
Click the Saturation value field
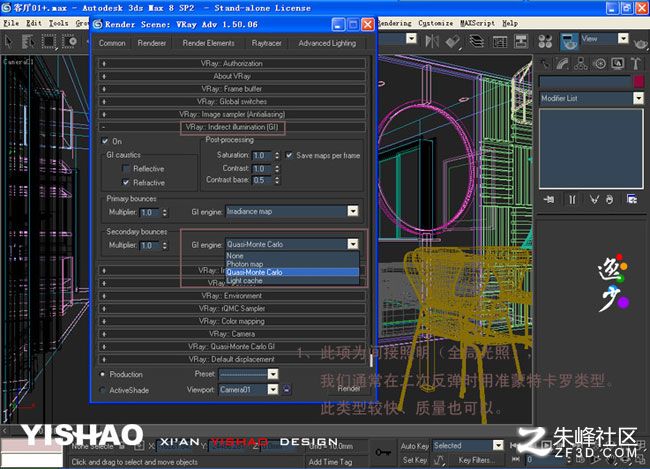coord(262,156)
